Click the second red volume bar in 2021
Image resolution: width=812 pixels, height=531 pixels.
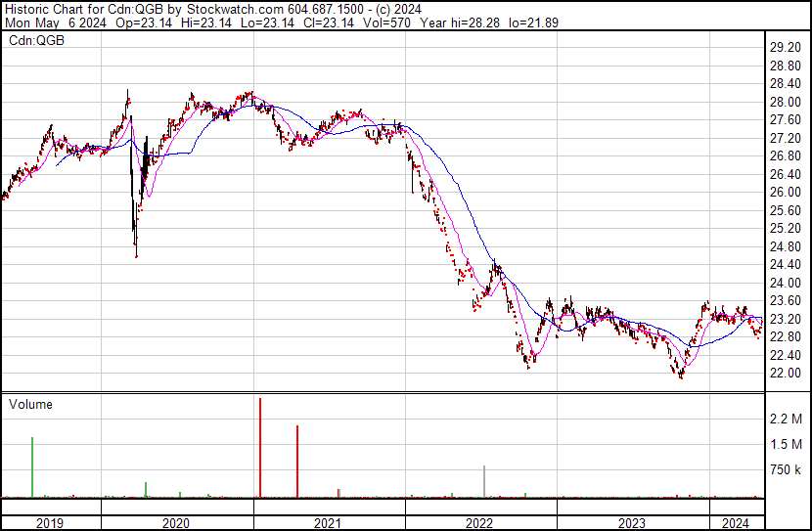(x=297, y=462)
